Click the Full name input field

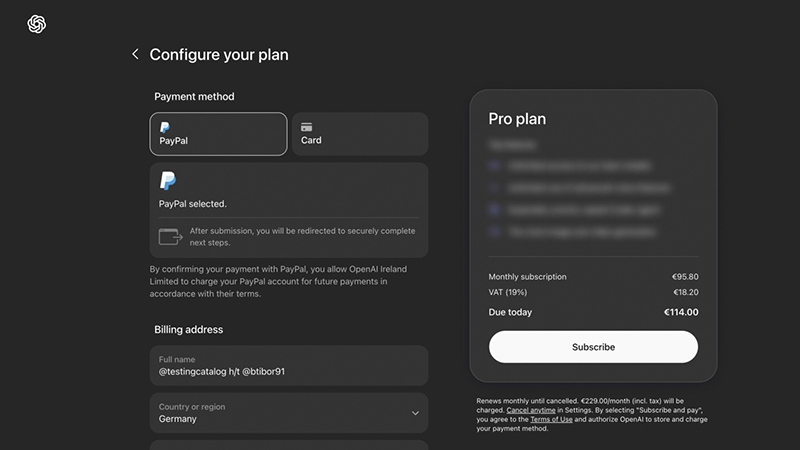(288, 366)
